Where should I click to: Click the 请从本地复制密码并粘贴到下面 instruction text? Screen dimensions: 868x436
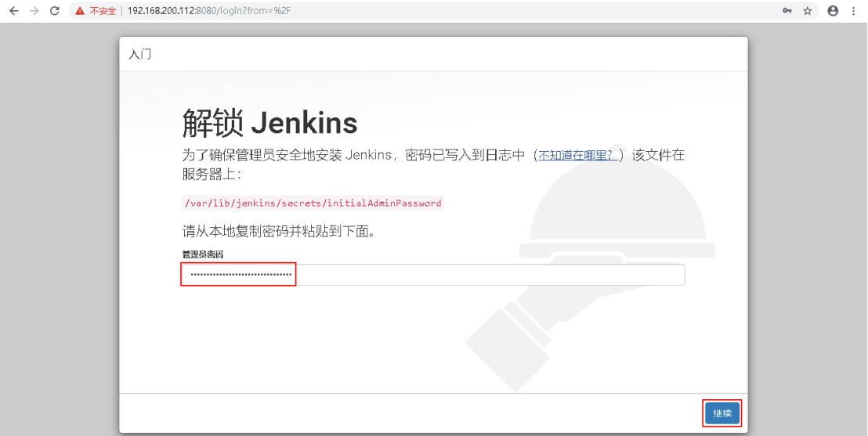coord(279,231)
